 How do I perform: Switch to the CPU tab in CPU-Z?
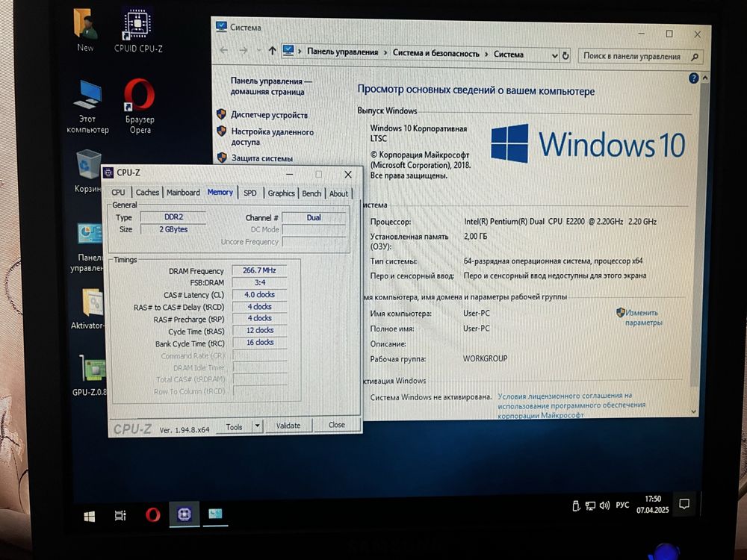[118, 193]
